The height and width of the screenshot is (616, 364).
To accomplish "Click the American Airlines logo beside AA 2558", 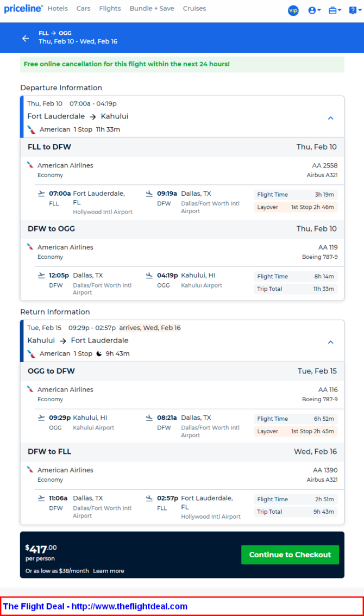I will [x=30, y=165].
